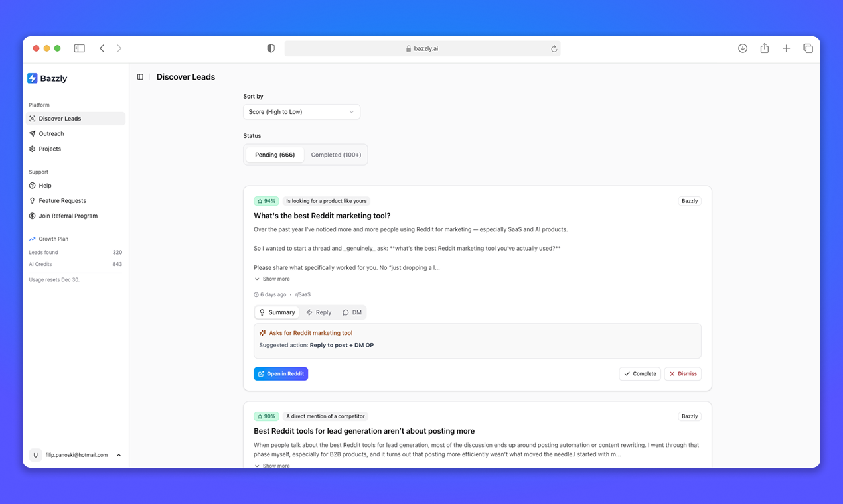Open Outreach in the sidebar
Viewport: 843px width, 504px height.
click(x=51, y=134)
